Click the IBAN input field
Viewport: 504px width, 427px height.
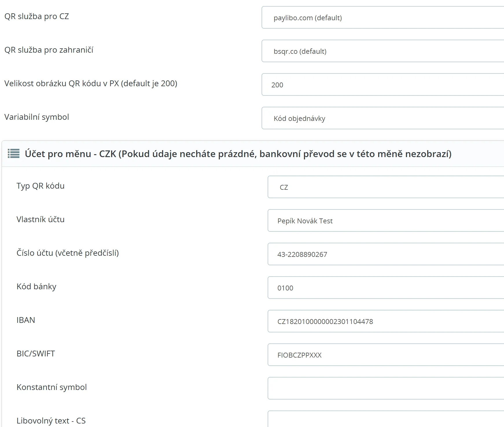tap(385, 321)
